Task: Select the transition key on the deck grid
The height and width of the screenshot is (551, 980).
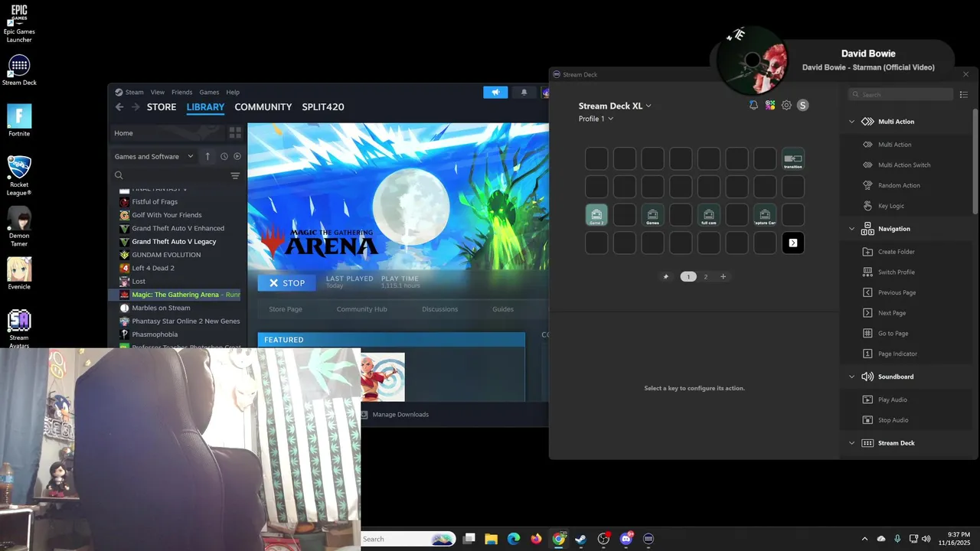Action: point(793,159)
